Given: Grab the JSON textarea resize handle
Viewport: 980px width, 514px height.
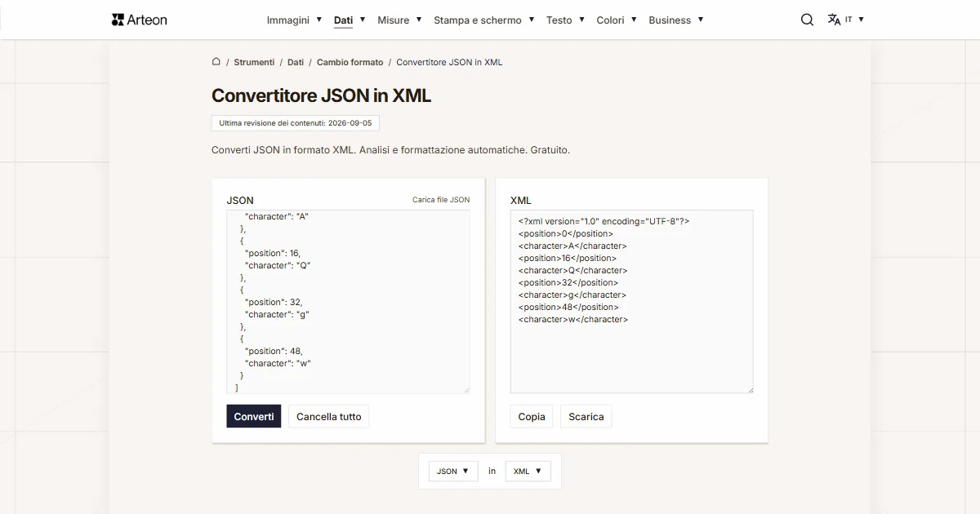Looking at the screenshot, I should pos(466,390).
